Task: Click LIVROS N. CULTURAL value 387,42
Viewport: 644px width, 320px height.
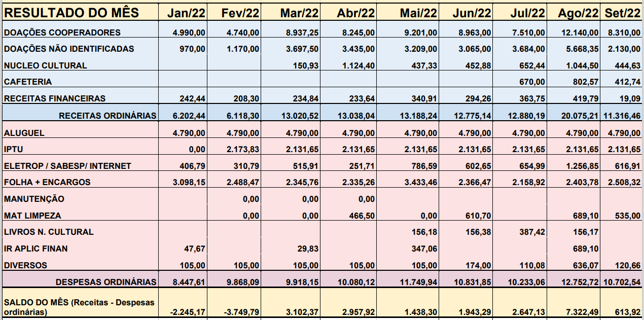Action: pyautogui.click(x=532, y=232)
